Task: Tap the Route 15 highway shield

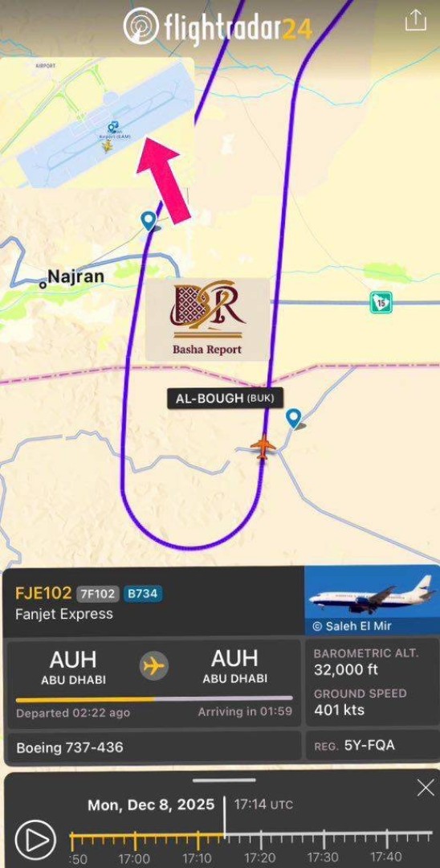Action: pyautogui.click(x=381, y=303)
